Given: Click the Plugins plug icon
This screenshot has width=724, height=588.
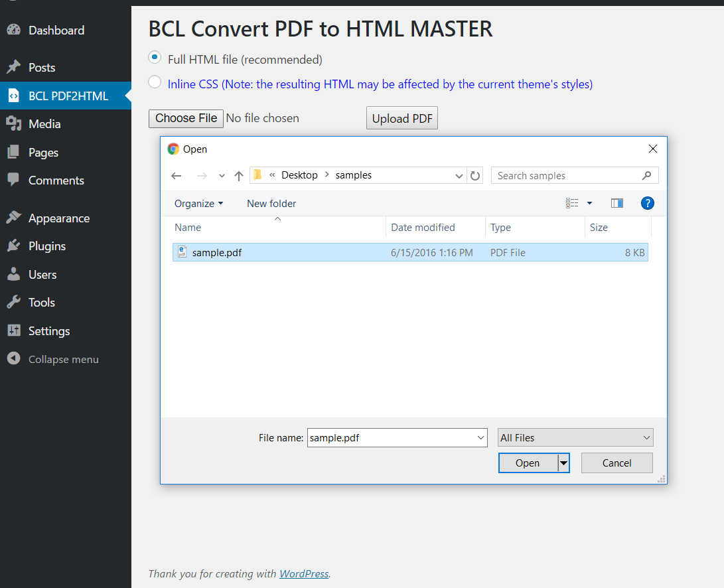Looking at the screenshot, I should pos(13,246).
